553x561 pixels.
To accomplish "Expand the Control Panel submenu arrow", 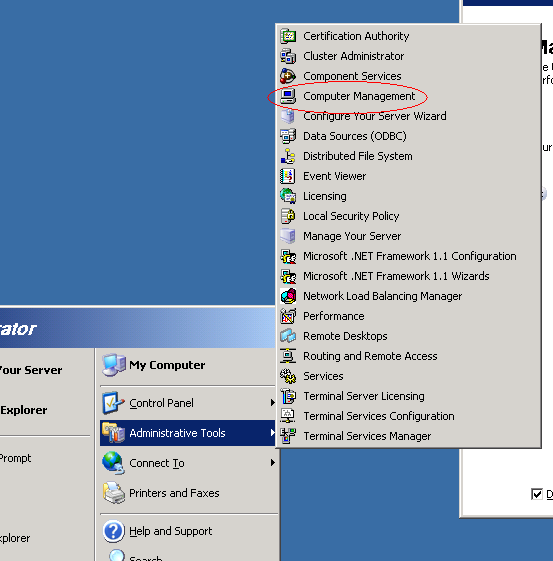I will 273,403.
